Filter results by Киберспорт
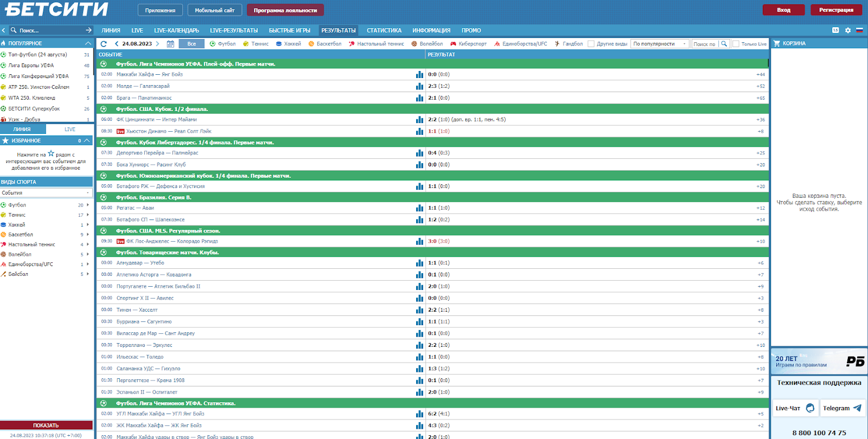 468,44
